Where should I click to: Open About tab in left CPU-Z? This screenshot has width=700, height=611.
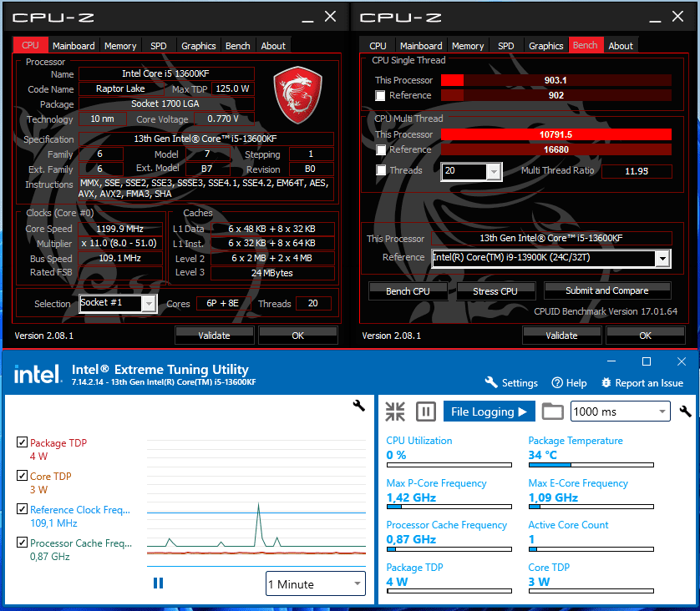(x=273, y=46)
